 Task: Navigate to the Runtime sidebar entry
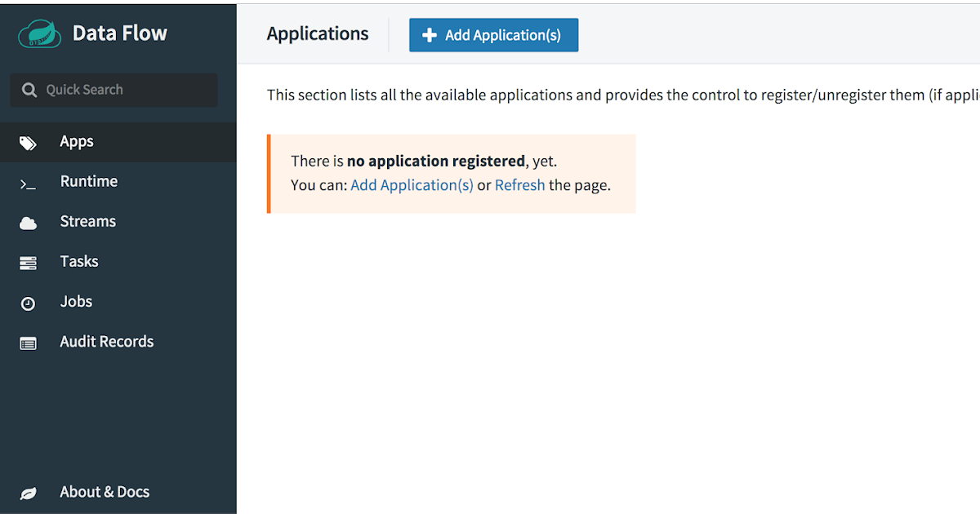tap(87, 181)
